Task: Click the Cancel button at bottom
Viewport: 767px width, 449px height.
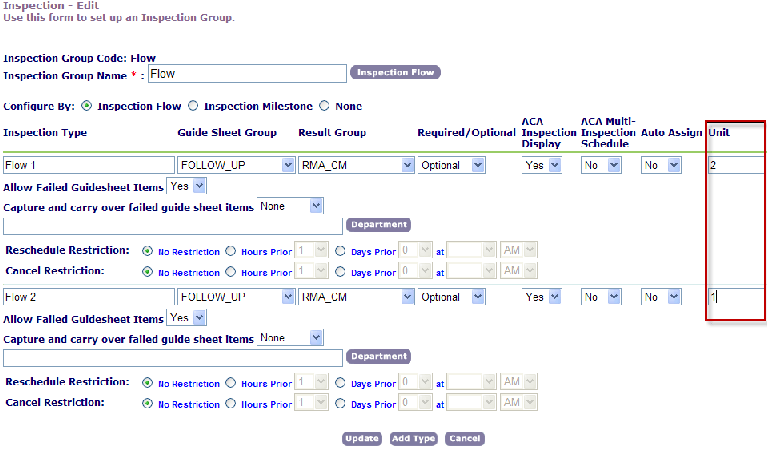Action: click(465, 438)
